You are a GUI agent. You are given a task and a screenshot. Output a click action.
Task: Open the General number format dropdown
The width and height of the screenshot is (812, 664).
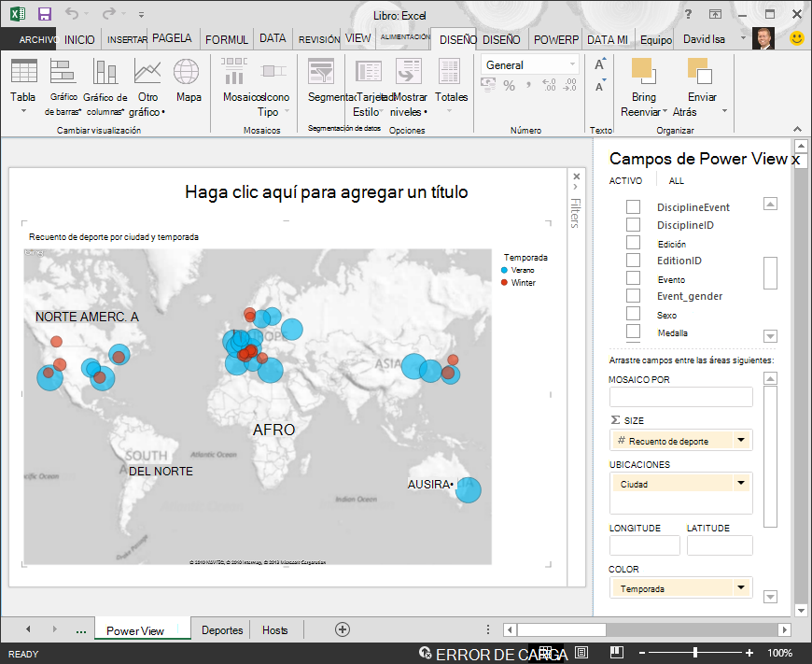click(572, 64)
